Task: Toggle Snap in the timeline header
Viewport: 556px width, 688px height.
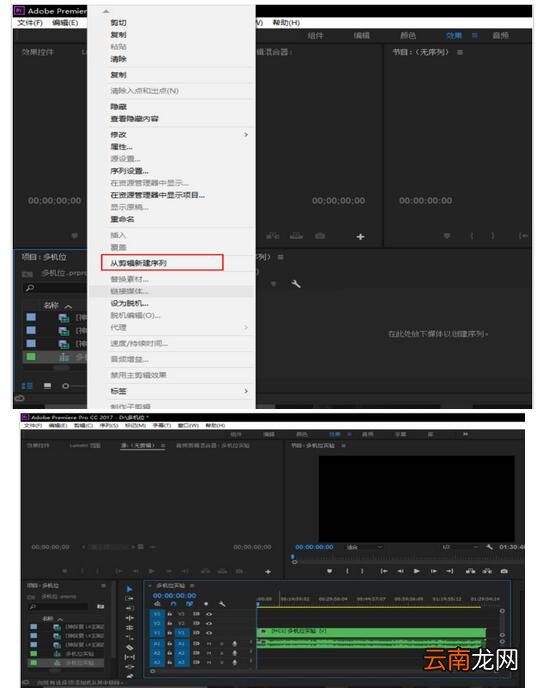Action: (173, 604)
